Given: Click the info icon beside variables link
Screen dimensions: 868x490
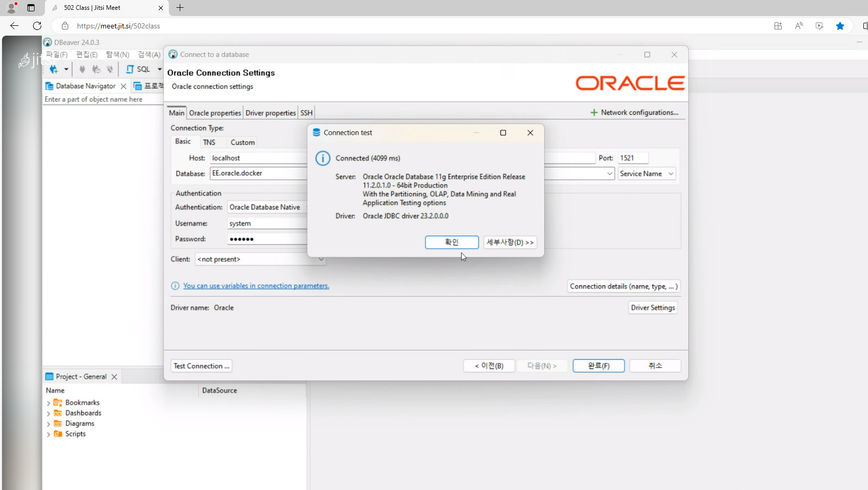Looking at the screenshot, I should coord(175,286).
